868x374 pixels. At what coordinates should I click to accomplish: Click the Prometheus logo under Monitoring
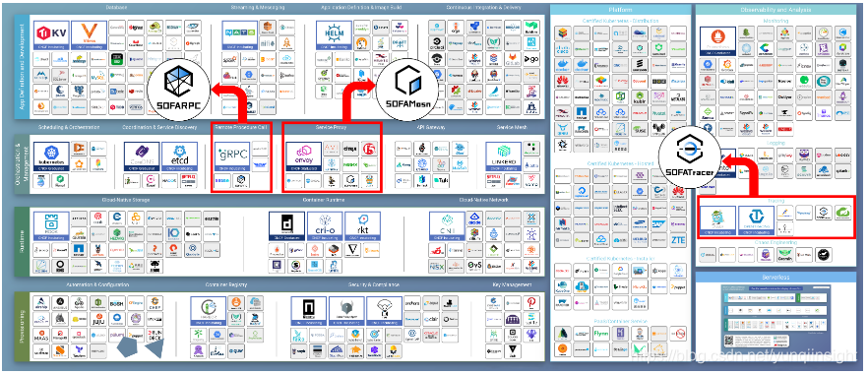pos(717,41)
